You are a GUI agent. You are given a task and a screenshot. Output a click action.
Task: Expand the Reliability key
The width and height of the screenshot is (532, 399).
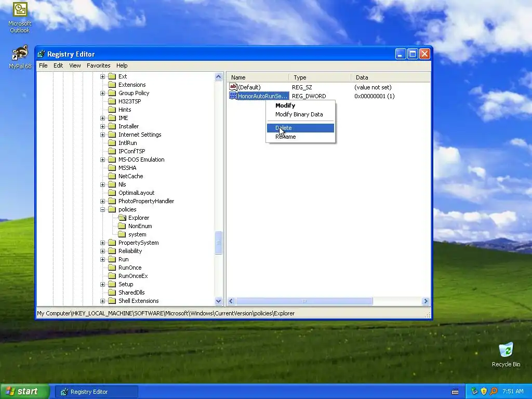[102, 251]
